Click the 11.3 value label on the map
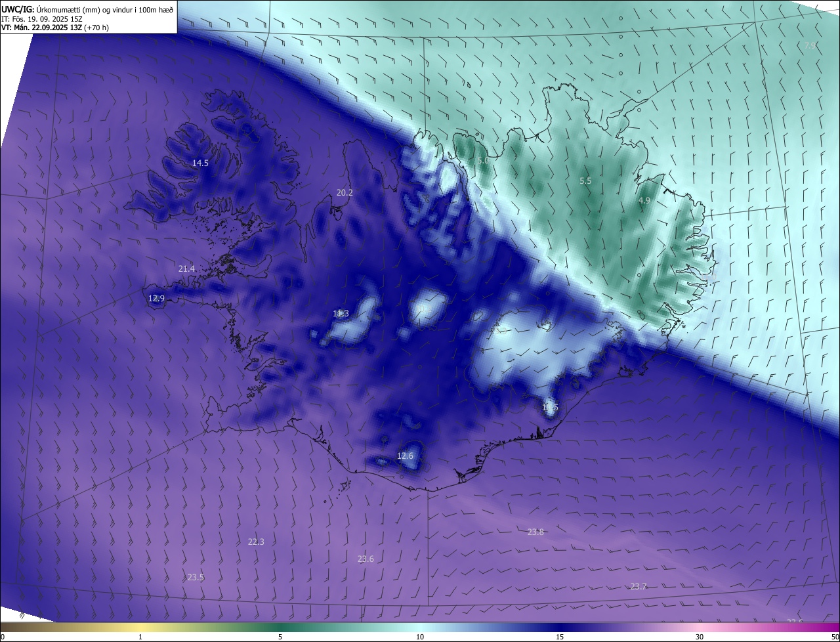 point(341,314)
